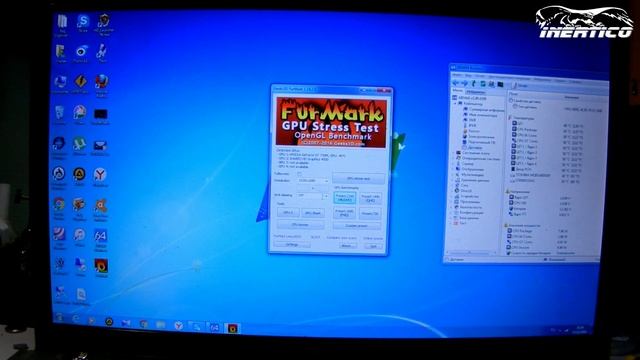The width and height of the screenshot is (640, 360).
Task: Click the AIDA64 tree horizontal scrollbar
Action: pyautogui.click(x=471, y=253)
